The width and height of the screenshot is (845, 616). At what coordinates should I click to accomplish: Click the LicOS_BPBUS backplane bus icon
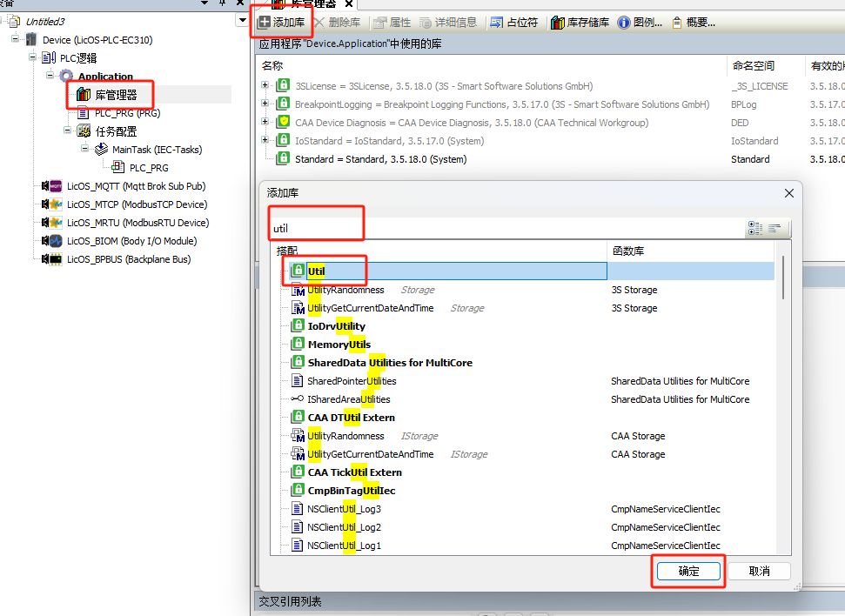coord(56,259)
